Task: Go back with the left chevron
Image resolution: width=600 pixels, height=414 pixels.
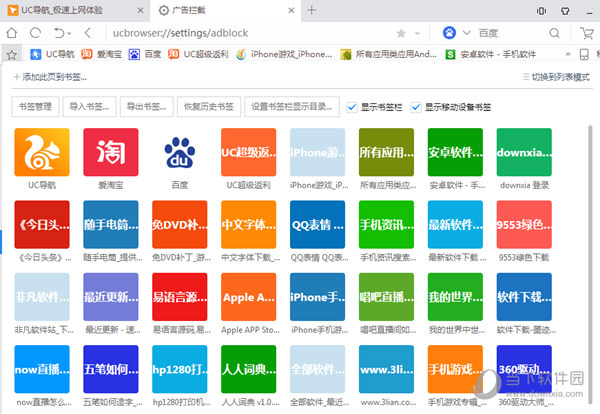Action: tap(88, 33)
